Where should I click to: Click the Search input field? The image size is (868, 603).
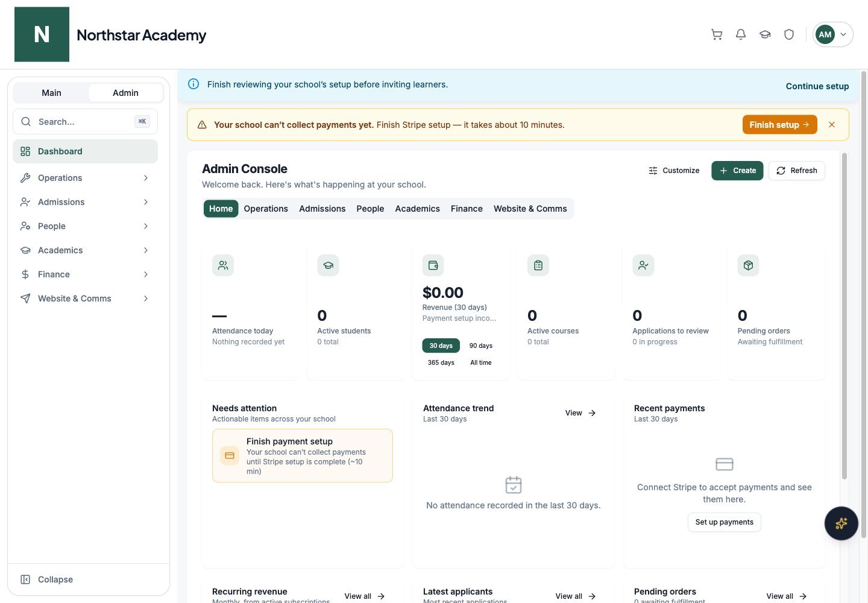85,122
